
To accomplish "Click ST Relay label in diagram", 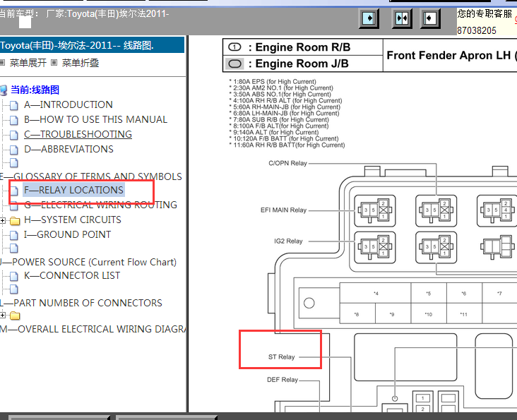I will [x=281, y=357].
